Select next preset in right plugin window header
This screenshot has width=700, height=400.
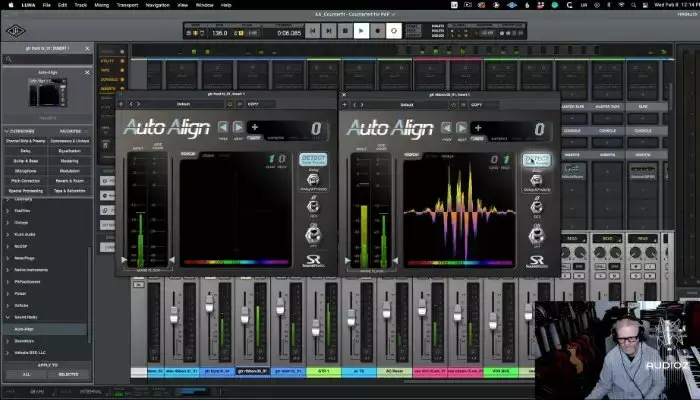pyautogui.click(x=362, y=105)
